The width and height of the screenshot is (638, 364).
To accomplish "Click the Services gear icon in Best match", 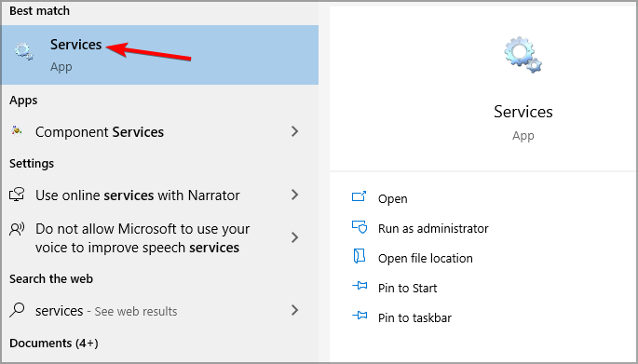I will [x=23, y=52].
